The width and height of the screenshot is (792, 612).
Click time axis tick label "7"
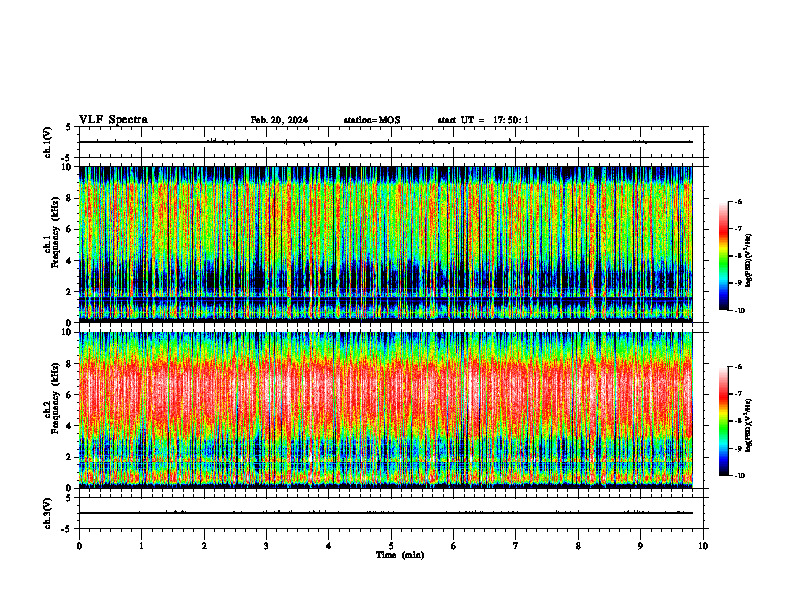pyautogui.click(x=516, y=546)
